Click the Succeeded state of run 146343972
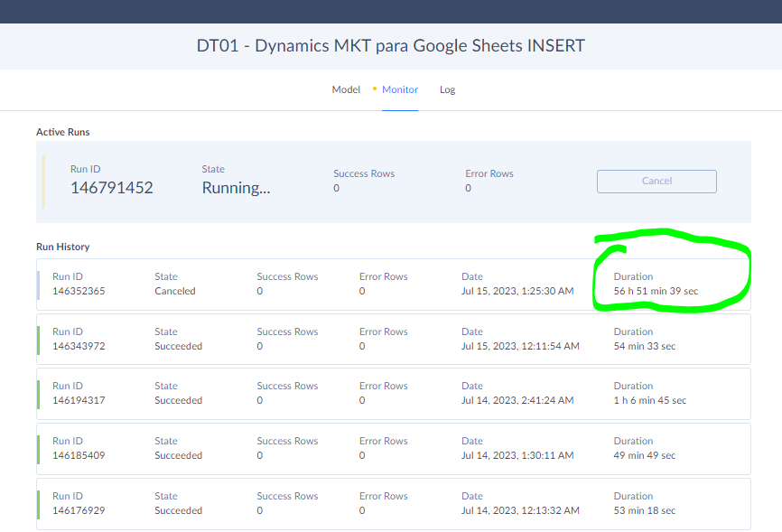 178,346
